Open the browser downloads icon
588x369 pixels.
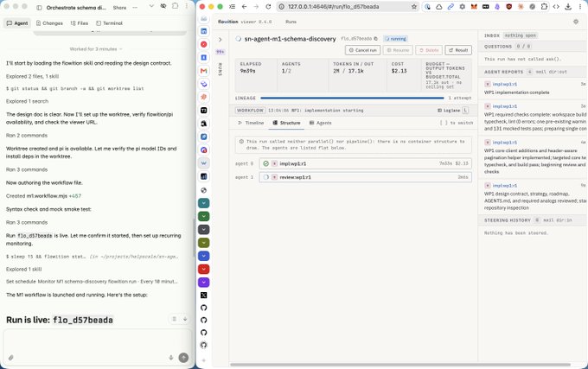pos(568,7)
